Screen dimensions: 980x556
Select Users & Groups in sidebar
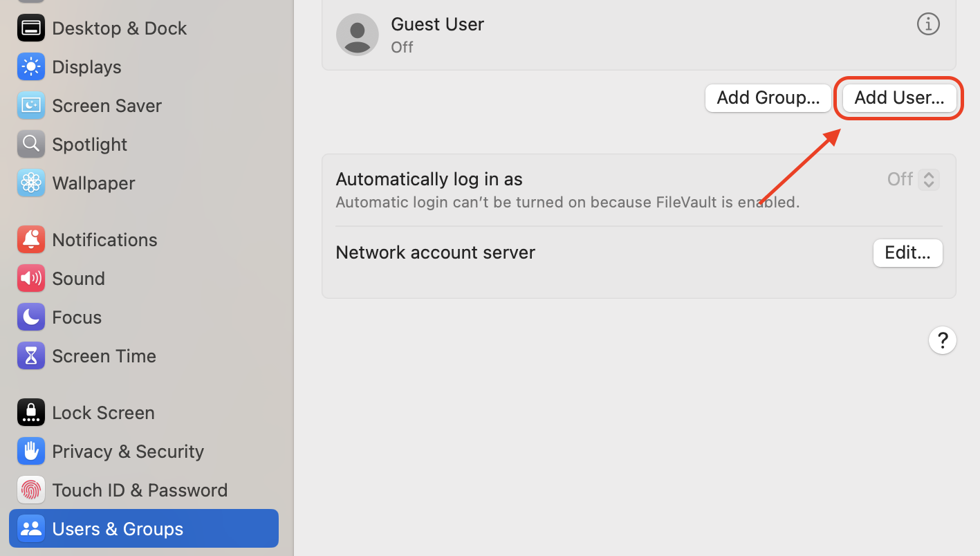point(118,528)
